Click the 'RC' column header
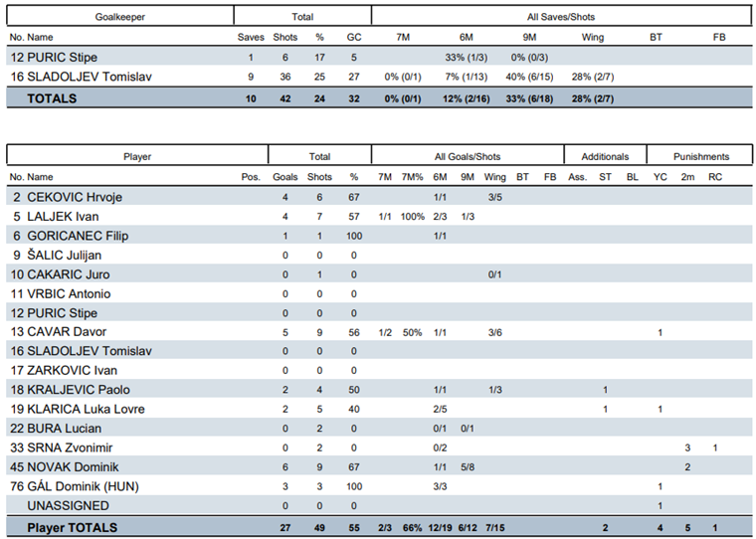756x539 pixels. tap(715, 177)
